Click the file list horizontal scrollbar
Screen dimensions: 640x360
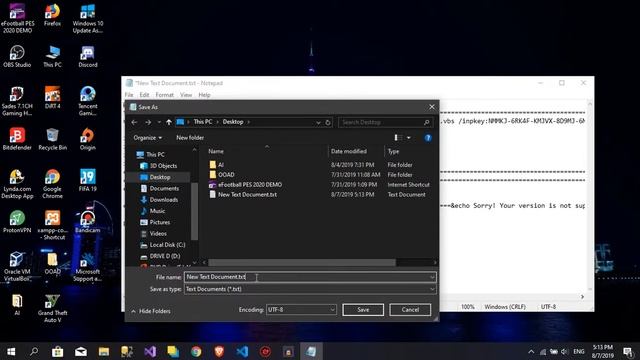tap(302, 262)
